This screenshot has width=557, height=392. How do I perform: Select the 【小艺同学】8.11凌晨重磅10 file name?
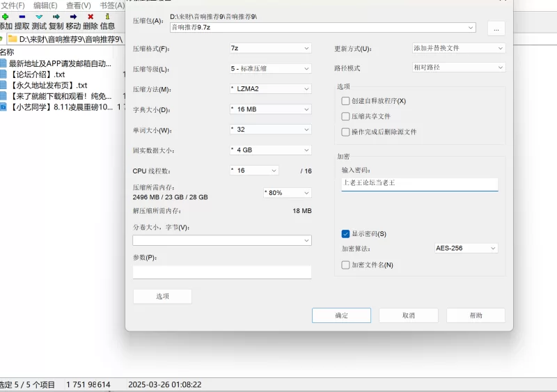click(61, 107)
